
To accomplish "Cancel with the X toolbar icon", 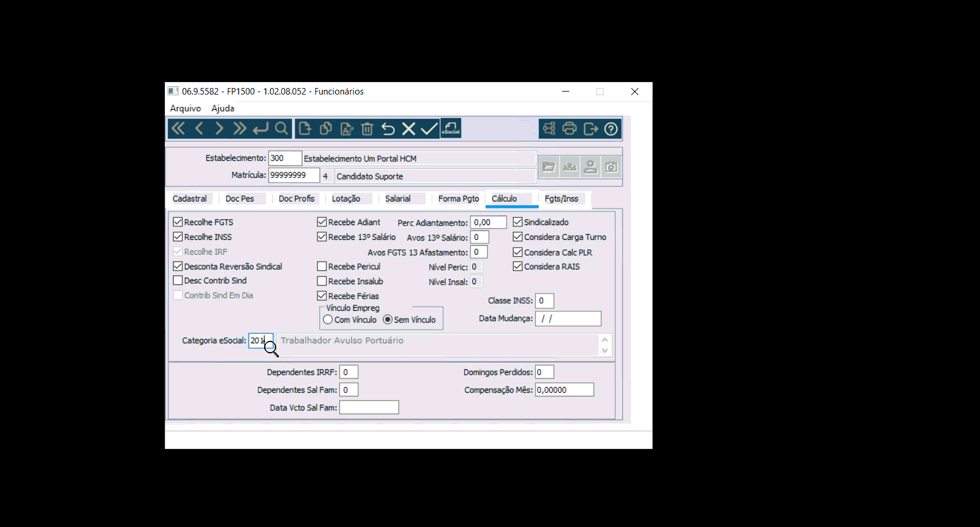I will (x=408, y=129).
